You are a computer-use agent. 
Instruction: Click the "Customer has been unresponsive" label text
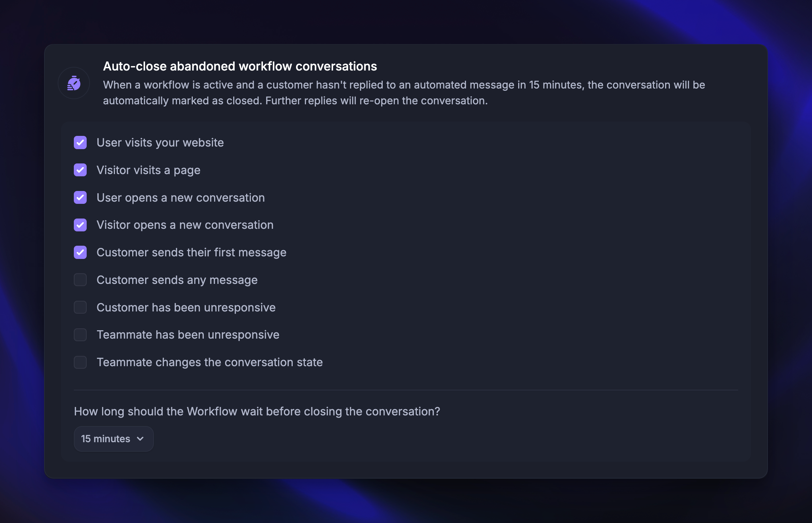pos(186,307)
